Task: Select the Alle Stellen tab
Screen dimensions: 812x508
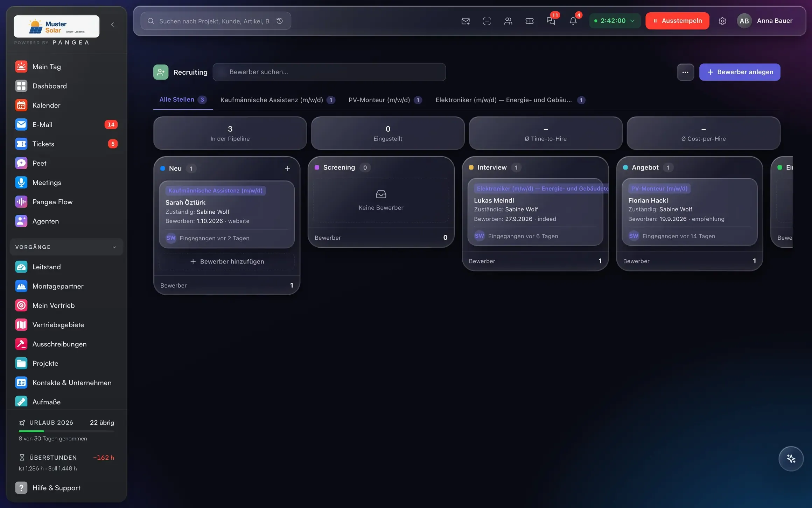Action: click(183, 99)
